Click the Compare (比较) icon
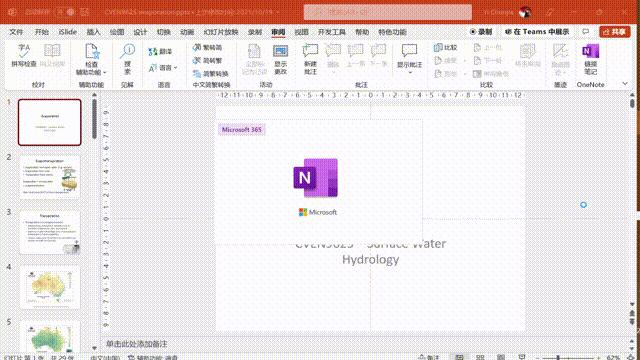Screen dimensions: 640x360 [445, 48]
